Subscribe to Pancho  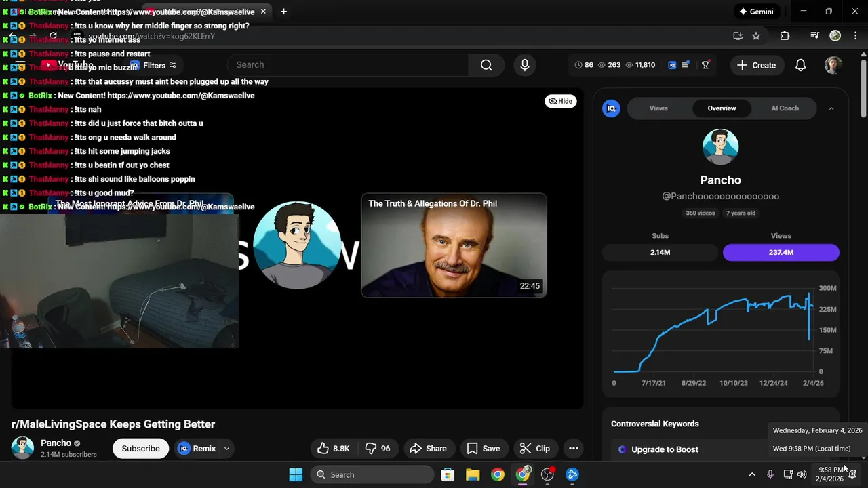(141, 449)
